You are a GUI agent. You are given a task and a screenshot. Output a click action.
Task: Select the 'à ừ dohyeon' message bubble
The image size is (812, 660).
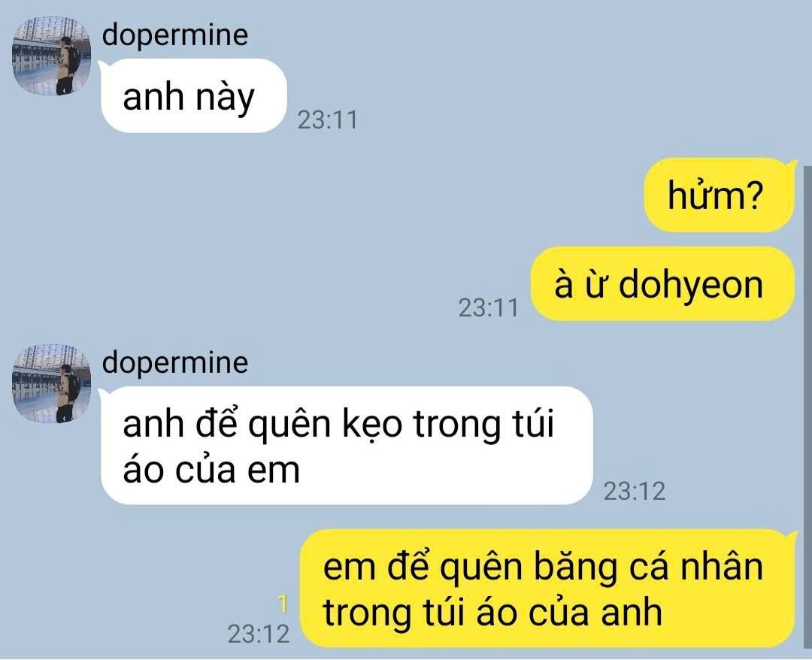pos(662,284)
